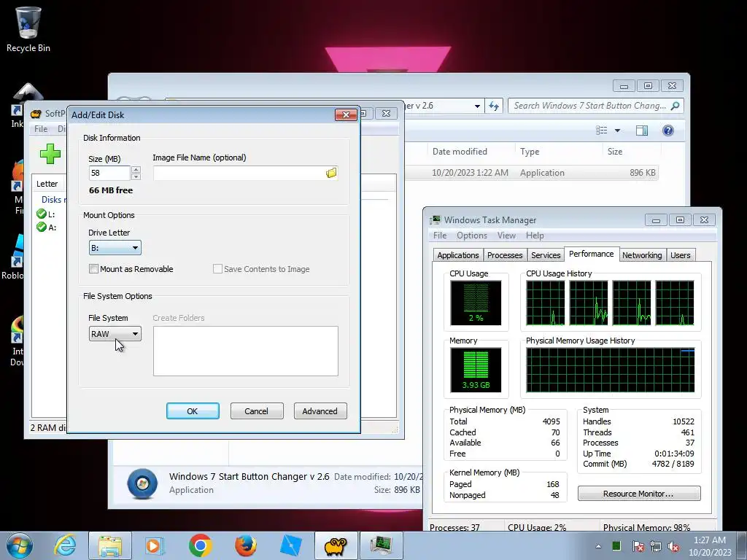Screen dimensions: 747x560
Task: Open Task Manager File menu
Action: (440, 236)
